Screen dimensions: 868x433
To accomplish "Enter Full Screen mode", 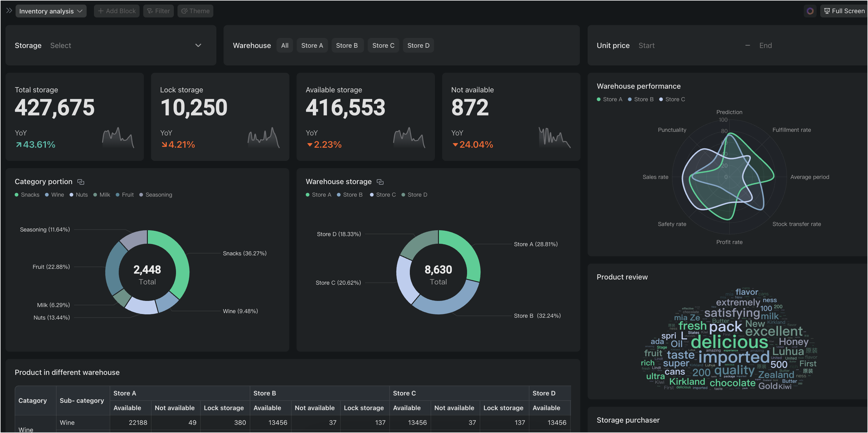I will [x=844, y=11].
